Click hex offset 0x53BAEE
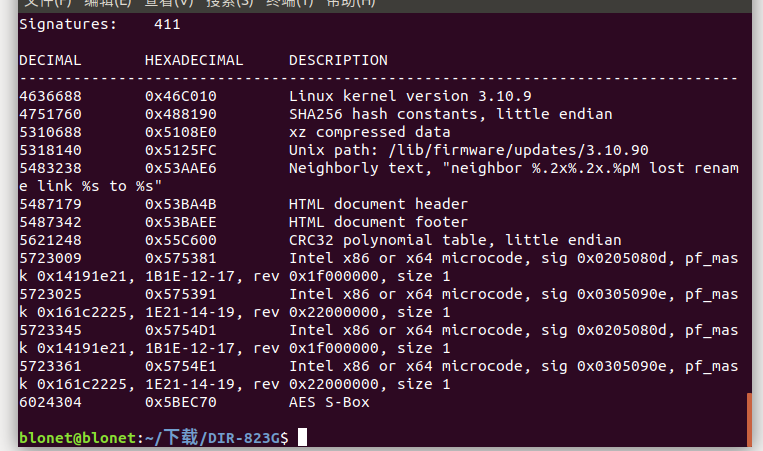 (x=181, y=222)
